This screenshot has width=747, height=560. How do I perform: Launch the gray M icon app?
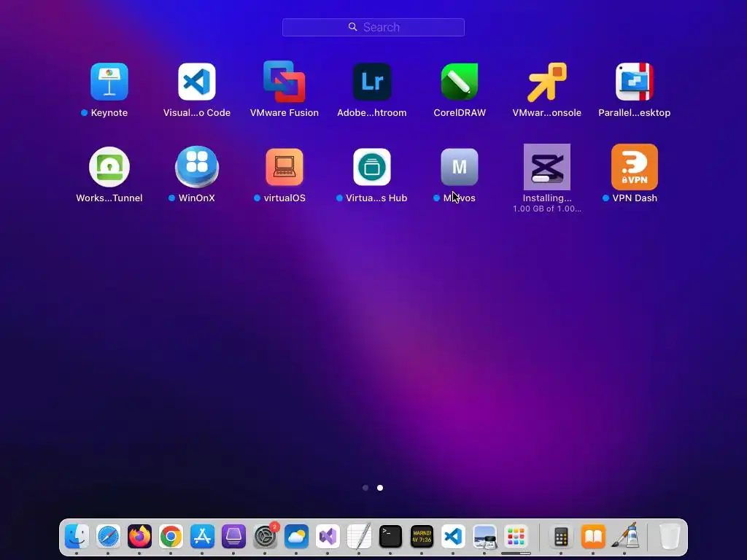tap(460, 167)
